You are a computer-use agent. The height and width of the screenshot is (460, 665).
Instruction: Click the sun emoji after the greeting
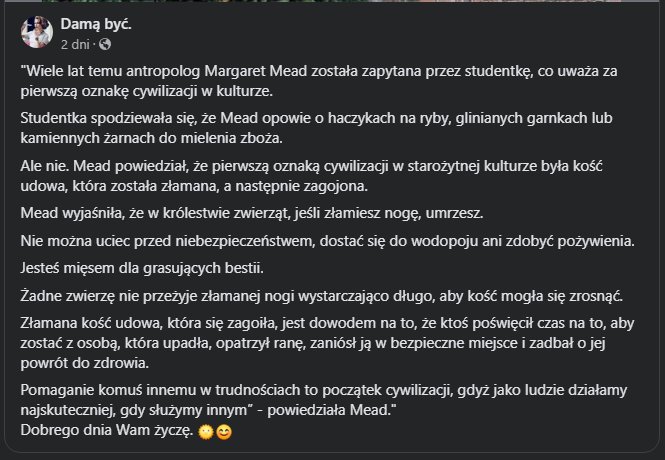pos(207,436)
